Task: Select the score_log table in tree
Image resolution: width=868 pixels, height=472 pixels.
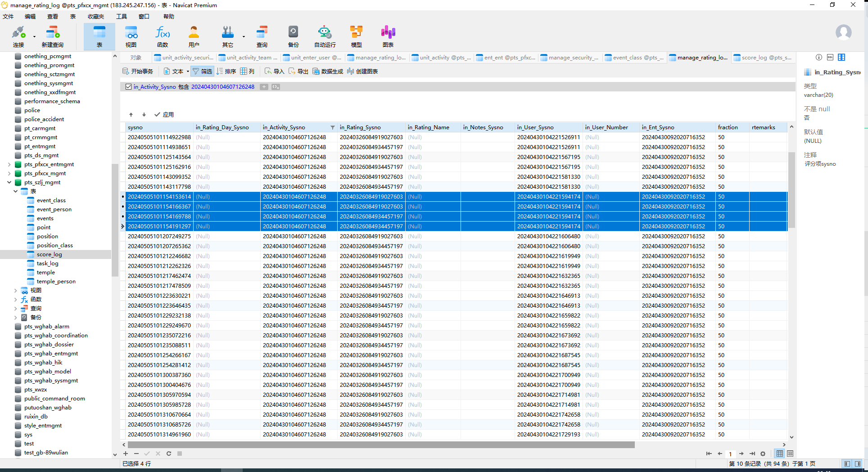Action: (x=49, y=254)
